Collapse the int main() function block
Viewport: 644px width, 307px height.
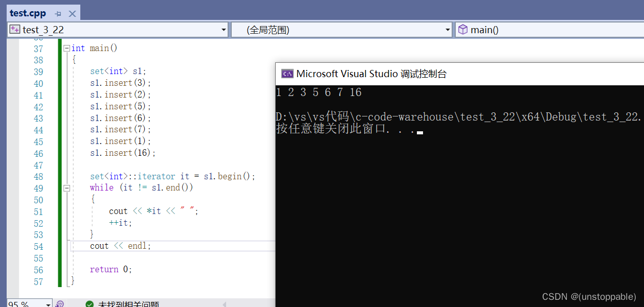66,48
